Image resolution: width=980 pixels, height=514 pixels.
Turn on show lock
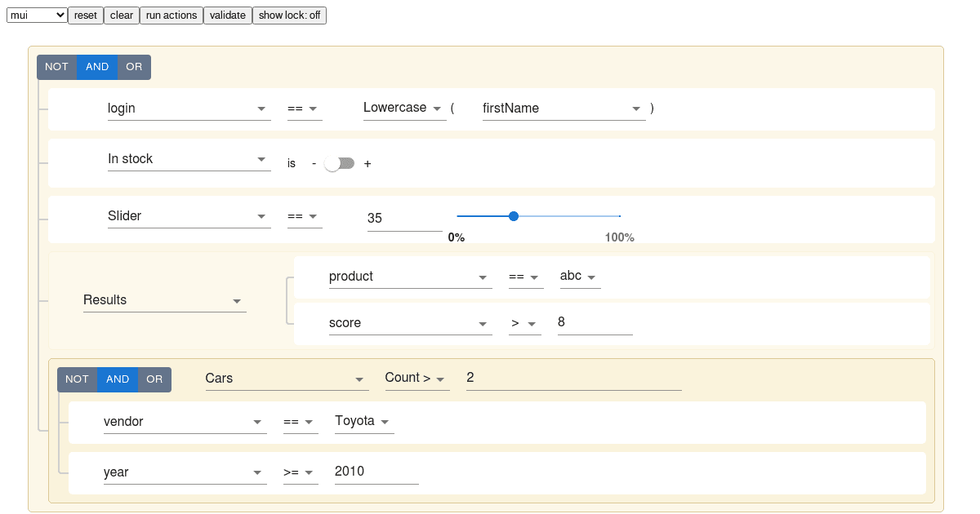point(289,15)
